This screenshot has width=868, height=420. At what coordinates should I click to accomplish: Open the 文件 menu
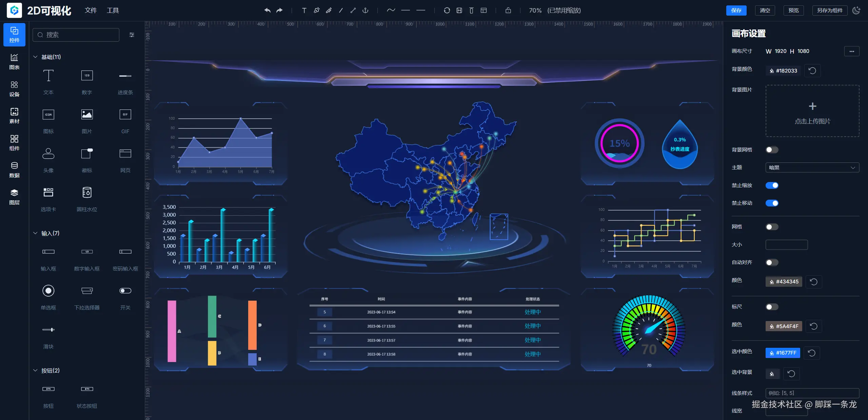pos(91,10)
